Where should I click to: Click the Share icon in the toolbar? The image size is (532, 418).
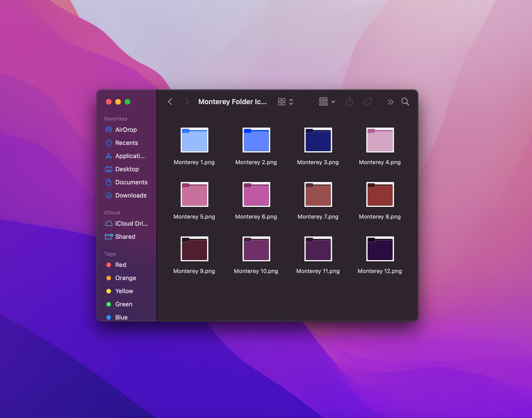[x=349, y=102]
